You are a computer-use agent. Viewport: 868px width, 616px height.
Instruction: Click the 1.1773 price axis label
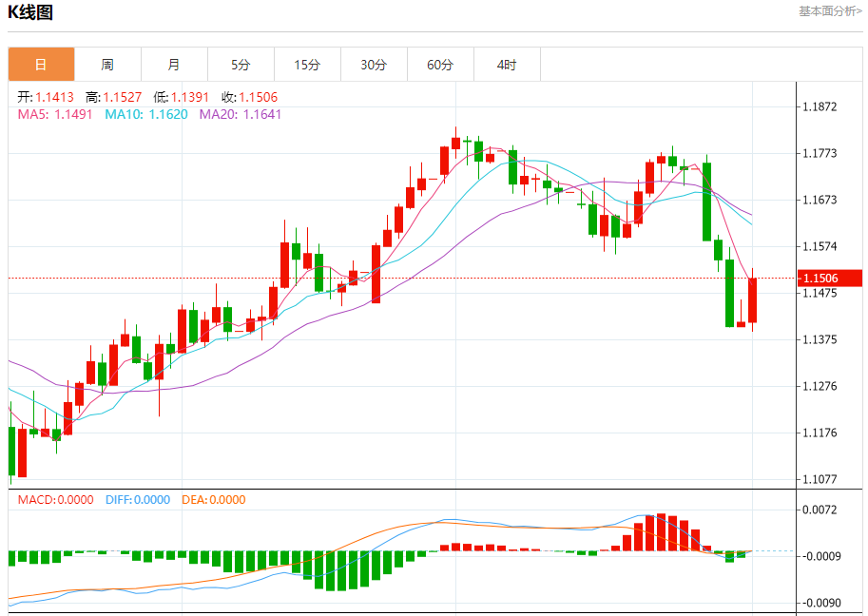point(820,153)
